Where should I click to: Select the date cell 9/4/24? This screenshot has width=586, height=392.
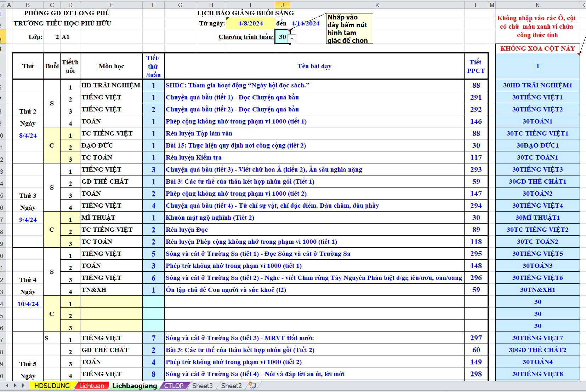pos(28,220)
